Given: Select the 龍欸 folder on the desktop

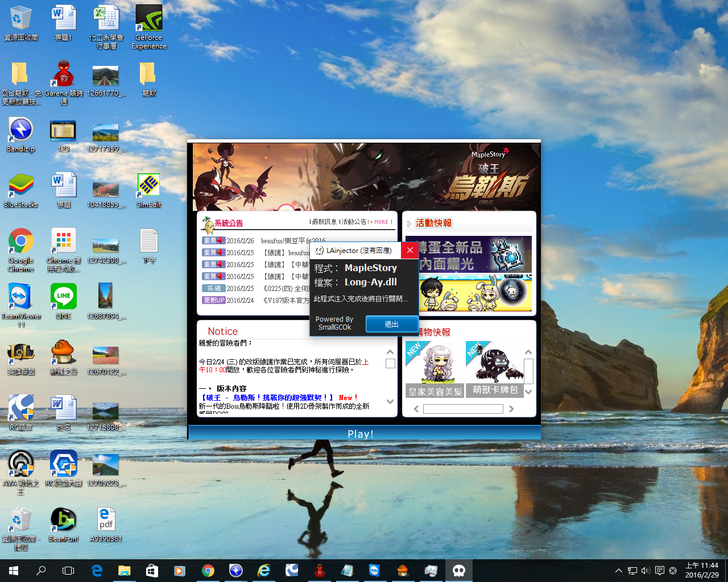Looking at the screenshot, I should [x=148, y=80].
